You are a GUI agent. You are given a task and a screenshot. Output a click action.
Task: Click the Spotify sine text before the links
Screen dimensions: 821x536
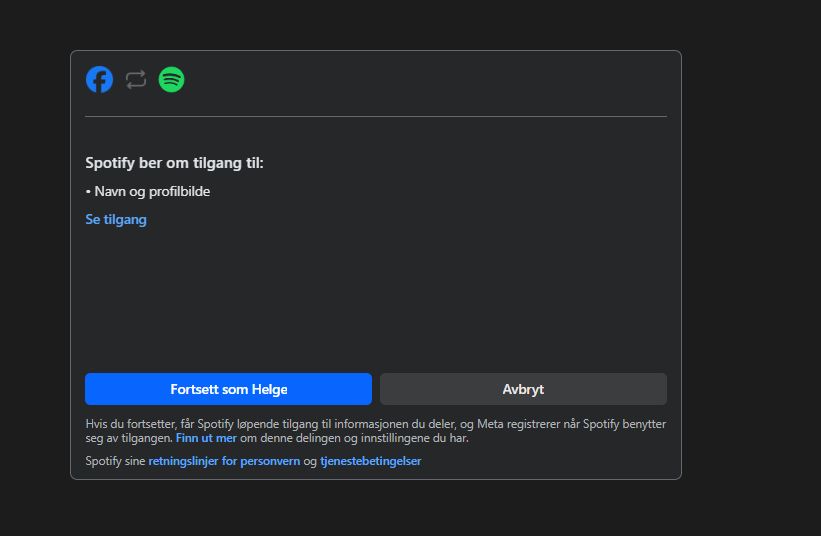coord(115,461)
